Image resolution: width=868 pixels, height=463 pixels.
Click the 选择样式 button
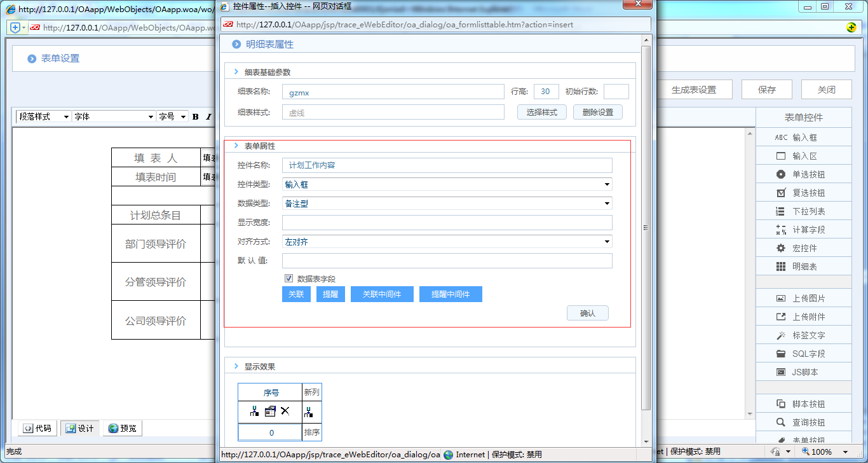coord(541,112)
